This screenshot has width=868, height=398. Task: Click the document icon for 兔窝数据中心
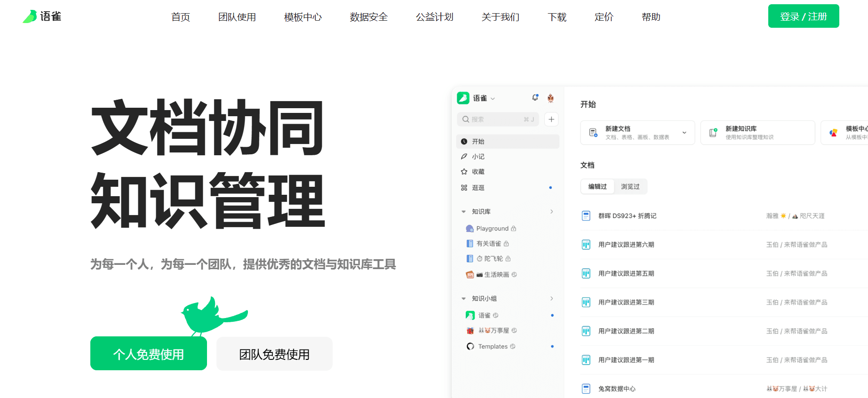[586, 389]
